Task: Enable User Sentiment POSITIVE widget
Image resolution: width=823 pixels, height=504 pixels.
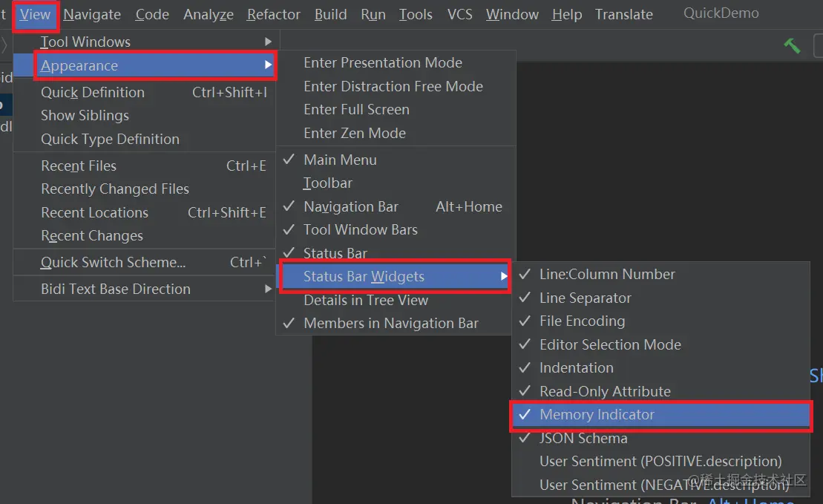Action: tap(660, 461)
